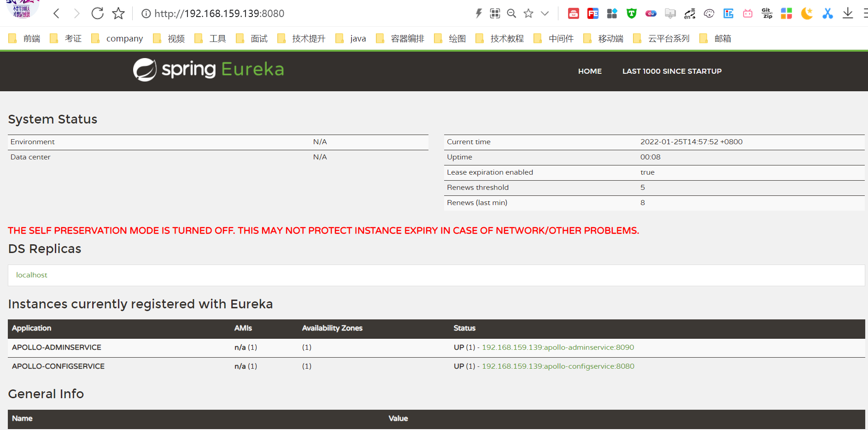Click the gray and blue blocks extension icon
This screenshot has height=430, width=868.
(612, 13)
